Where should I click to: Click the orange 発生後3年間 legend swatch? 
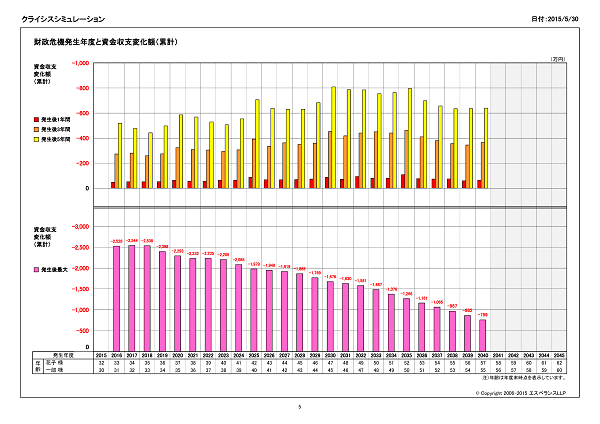[x=36, y=129]
